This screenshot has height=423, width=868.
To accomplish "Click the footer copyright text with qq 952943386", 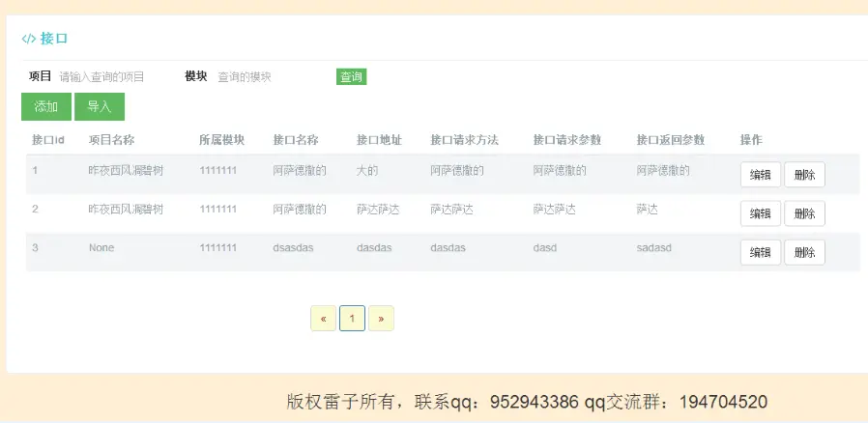I will coord(527,402).
